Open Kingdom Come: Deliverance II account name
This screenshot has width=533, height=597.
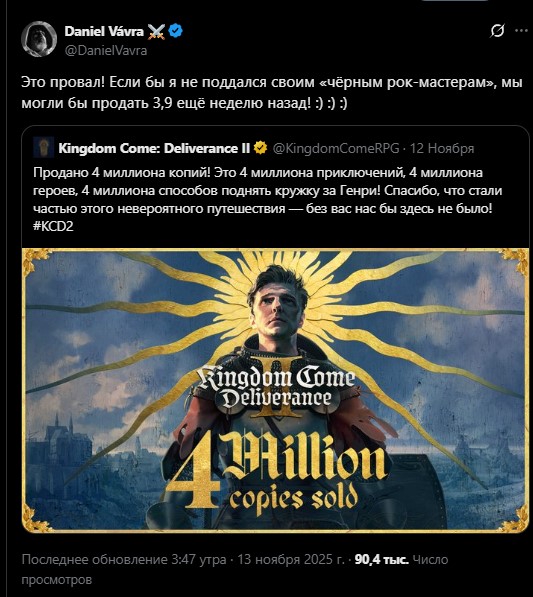[x=154, y=148]
